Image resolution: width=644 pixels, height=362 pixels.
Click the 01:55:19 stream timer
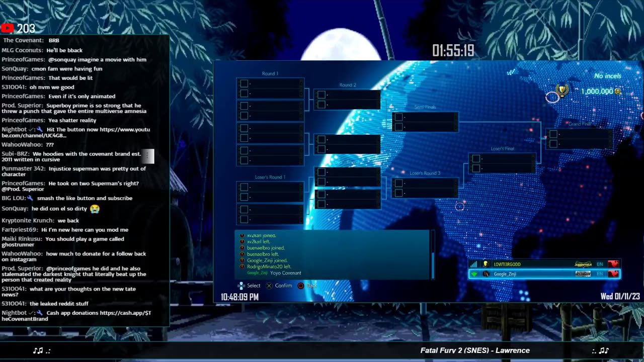pyautogui.click(x=453, y=51)
